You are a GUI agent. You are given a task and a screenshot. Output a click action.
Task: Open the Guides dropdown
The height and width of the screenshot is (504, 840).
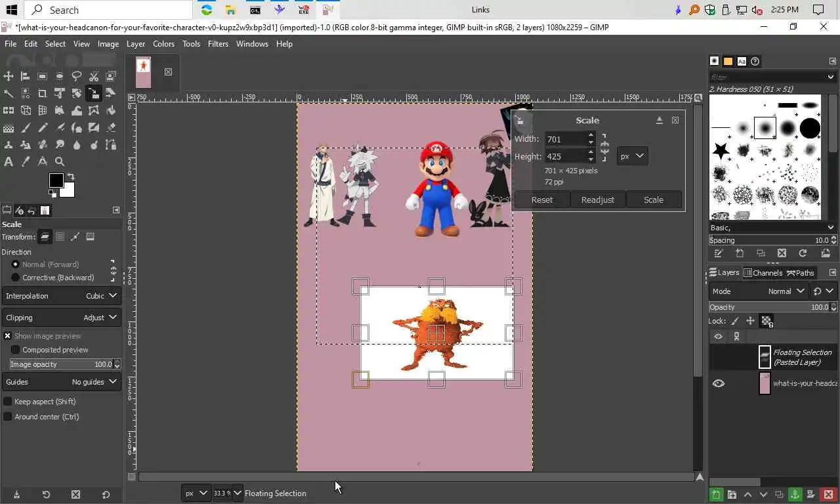coord(62,381)
